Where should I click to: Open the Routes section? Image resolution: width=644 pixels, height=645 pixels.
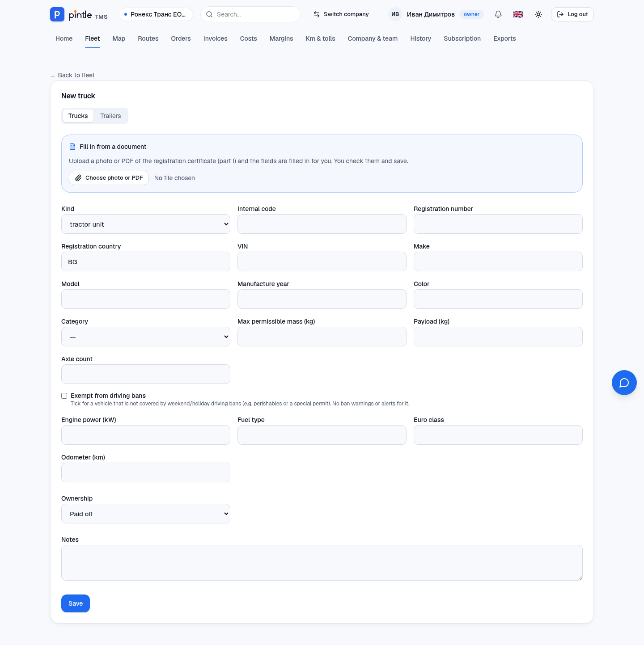pyautogui.click(x=148, y=38)
